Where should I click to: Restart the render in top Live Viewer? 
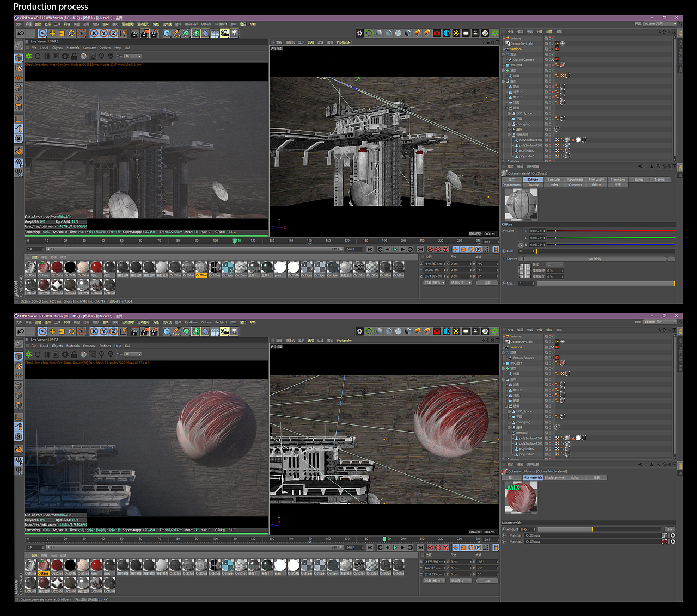coord(38,56)
